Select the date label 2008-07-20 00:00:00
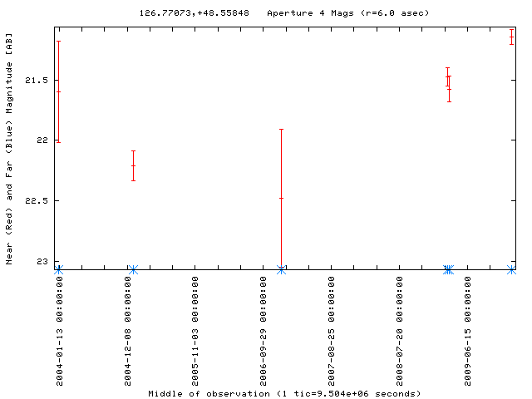Image resolution: width=532 pixels, height=399 pixels. point(400,331)
